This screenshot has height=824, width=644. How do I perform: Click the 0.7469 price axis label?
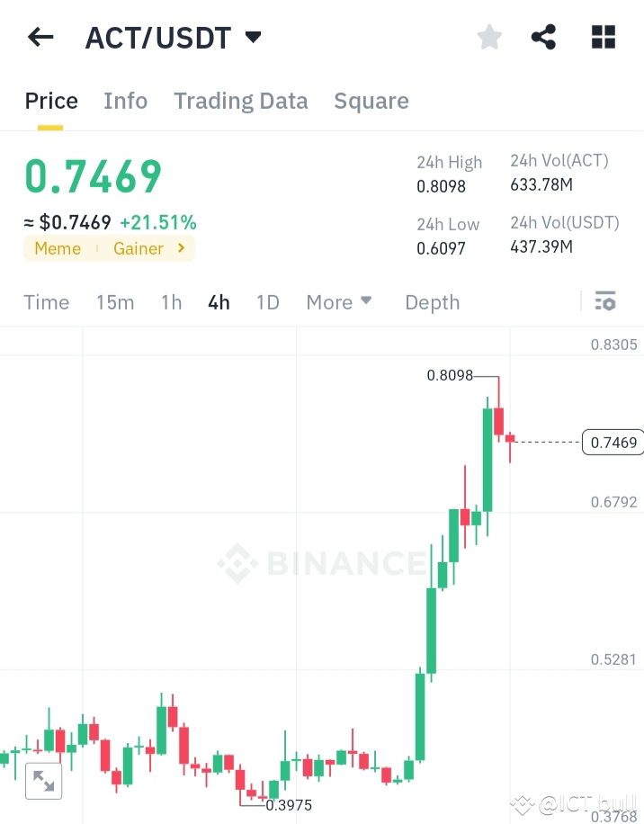click(x=613, y=442)
